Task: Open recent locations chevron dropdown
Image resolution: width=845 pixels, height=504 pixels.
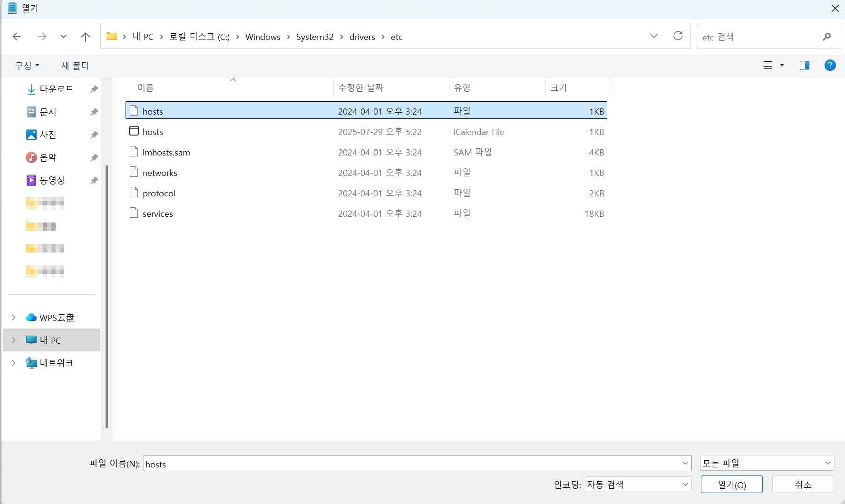Action: click(x=63, y=37)
